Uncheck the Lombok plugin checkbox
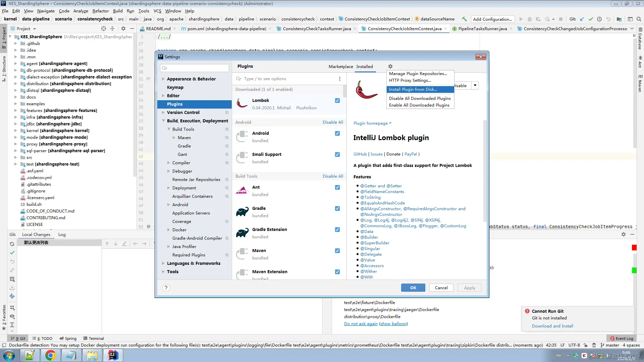The height and width of the screenshot is (362, 644). click(x=337, y=101)
